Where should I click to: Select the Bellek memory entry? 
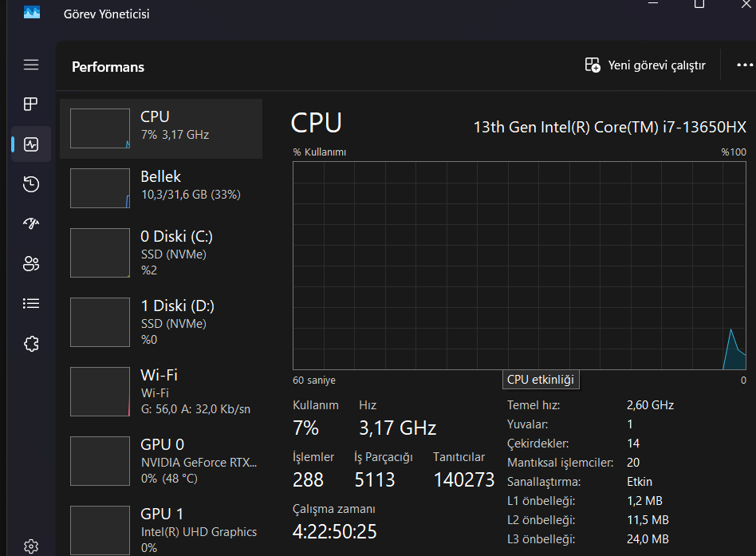click(161, 188)
